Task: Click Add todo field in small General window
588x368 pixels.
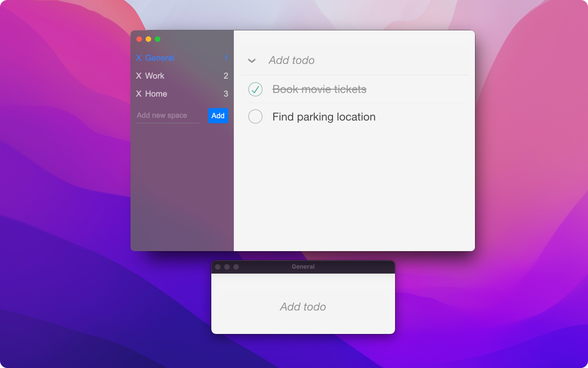Action: pyautogui.click(x=303, y=307)
